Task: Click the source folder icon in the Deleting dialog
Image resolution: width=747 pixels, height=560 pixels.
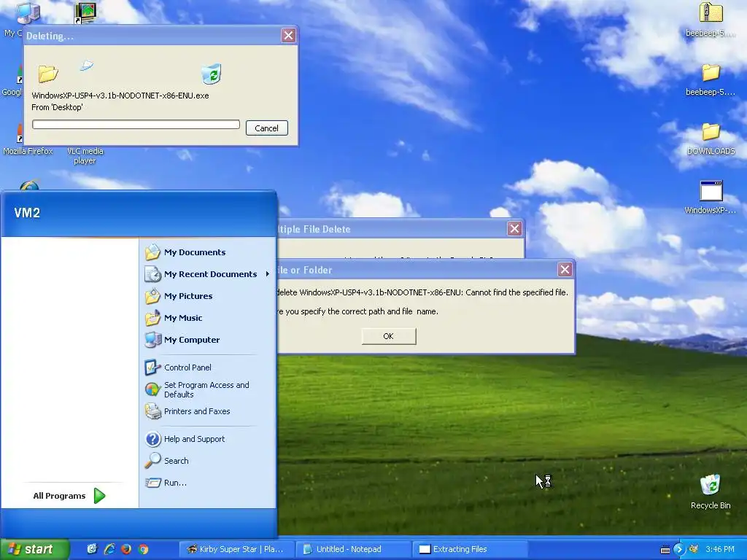Action: point(47,74)
